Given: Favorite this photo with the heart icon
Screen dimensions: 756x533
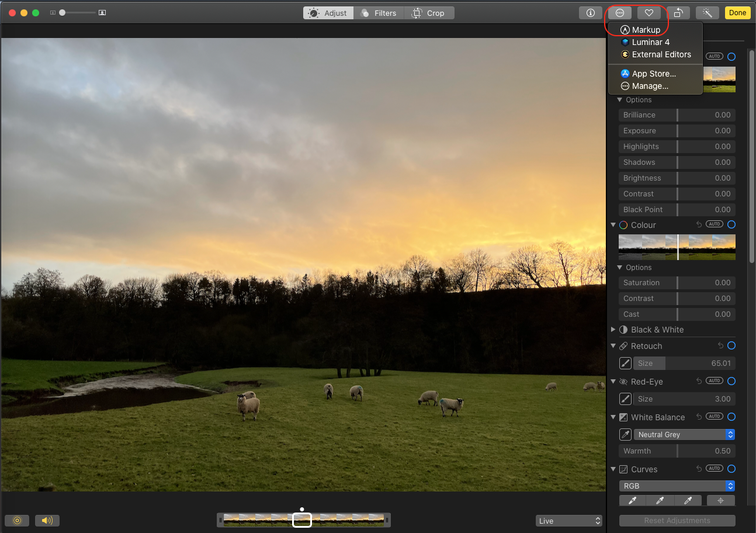Looking at the screenshot, I should (649, 12).
